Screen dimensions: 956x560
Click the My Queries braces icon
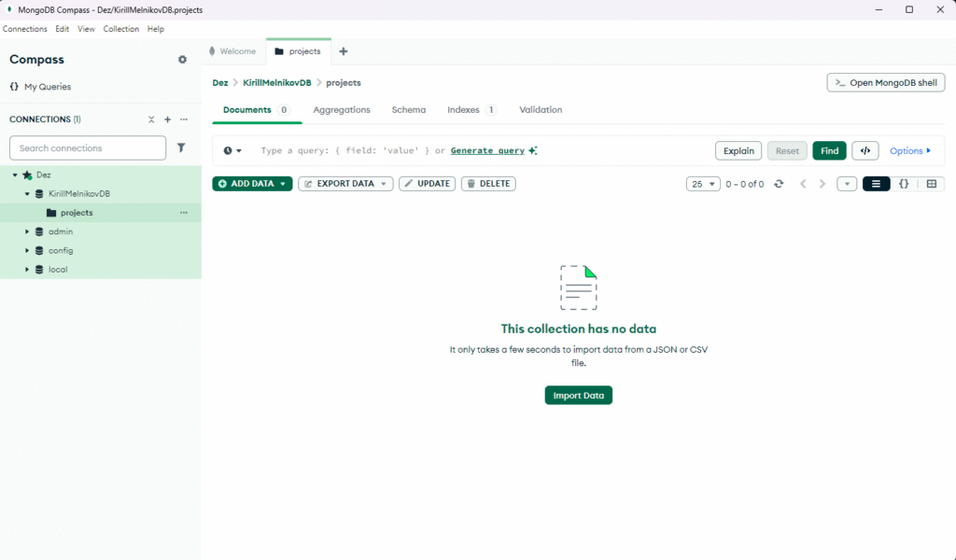[x=14, y=87]
